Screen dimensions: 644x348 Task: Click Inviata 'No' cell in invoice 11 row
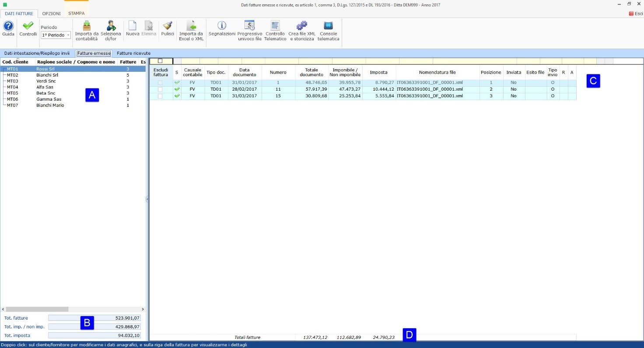pyautogui.click(x=514, y=89)
